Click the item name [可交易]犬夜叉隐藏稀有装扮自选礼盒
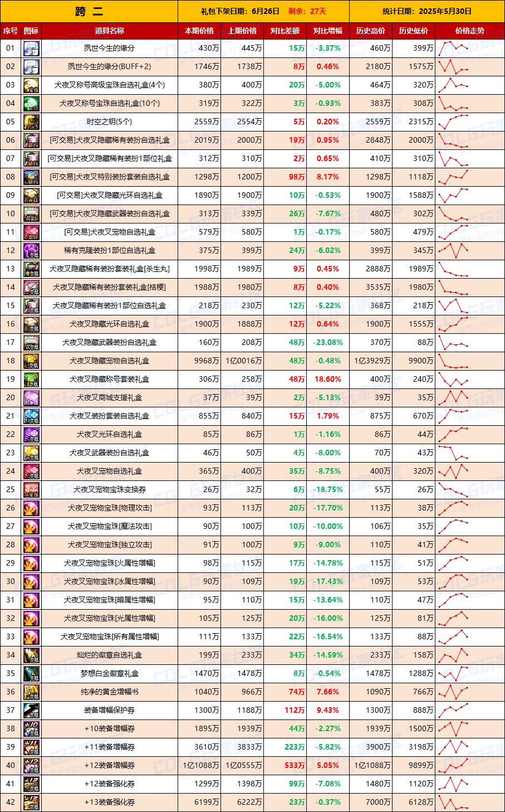Image resolution: width=505 pixels, height=812 pixels. click(110, 140)
